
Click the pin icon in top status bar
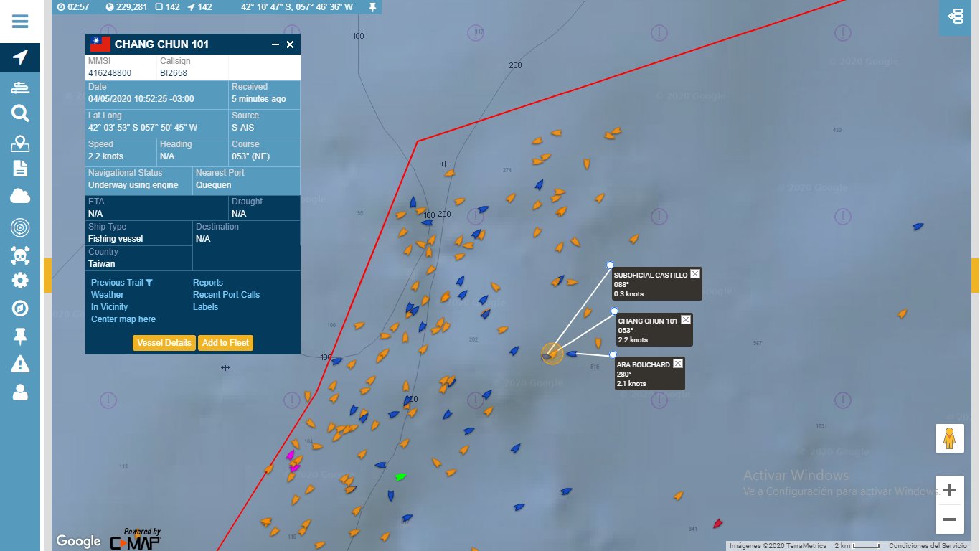(x=372, y=6)
